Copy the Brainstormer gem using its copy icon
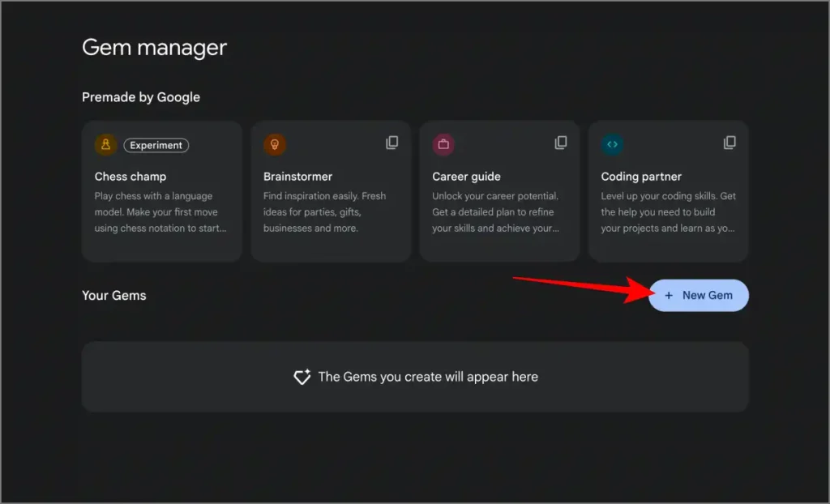 tap(392, 143)
